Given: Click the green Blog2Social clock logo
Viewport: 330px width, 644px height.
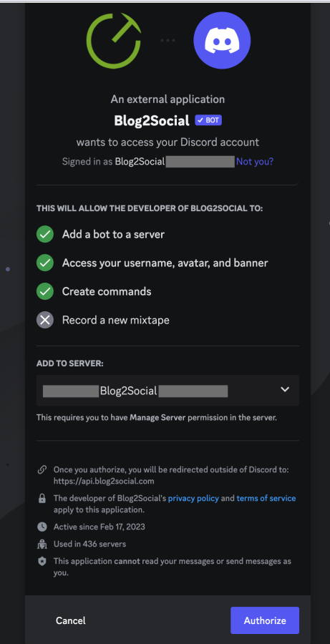Looking at the screenshot, I should pos(114,40).
